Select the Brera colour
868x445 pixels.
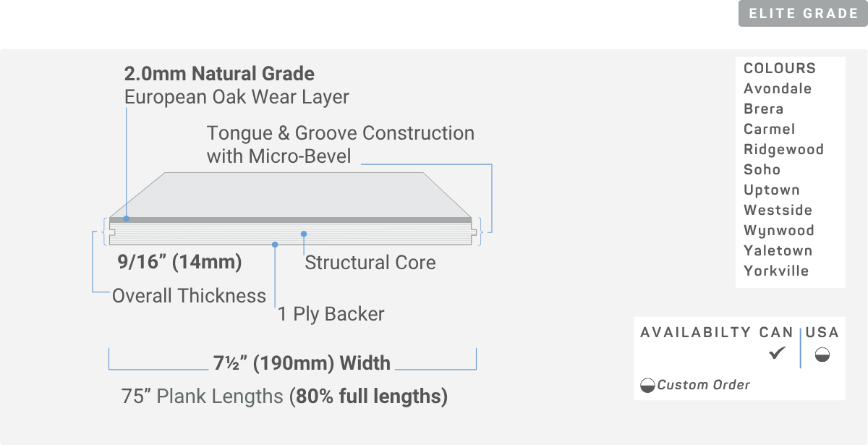763,109
